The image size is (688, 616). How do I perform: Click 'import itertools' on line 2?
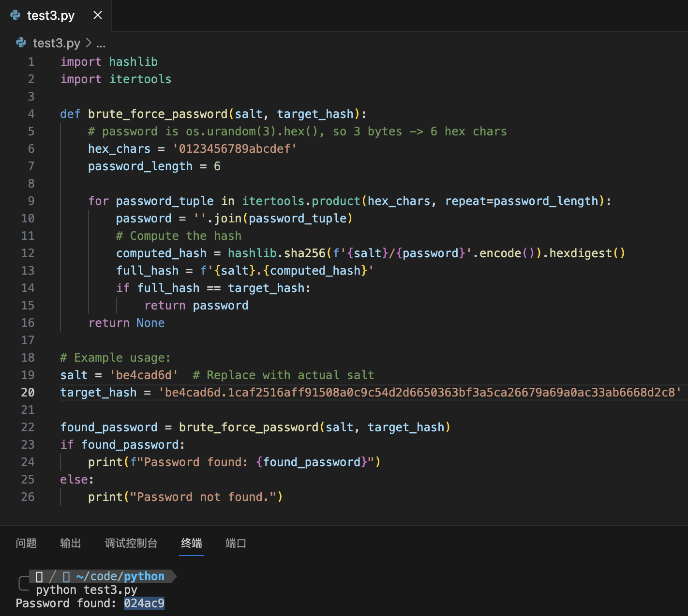point(116,79)
